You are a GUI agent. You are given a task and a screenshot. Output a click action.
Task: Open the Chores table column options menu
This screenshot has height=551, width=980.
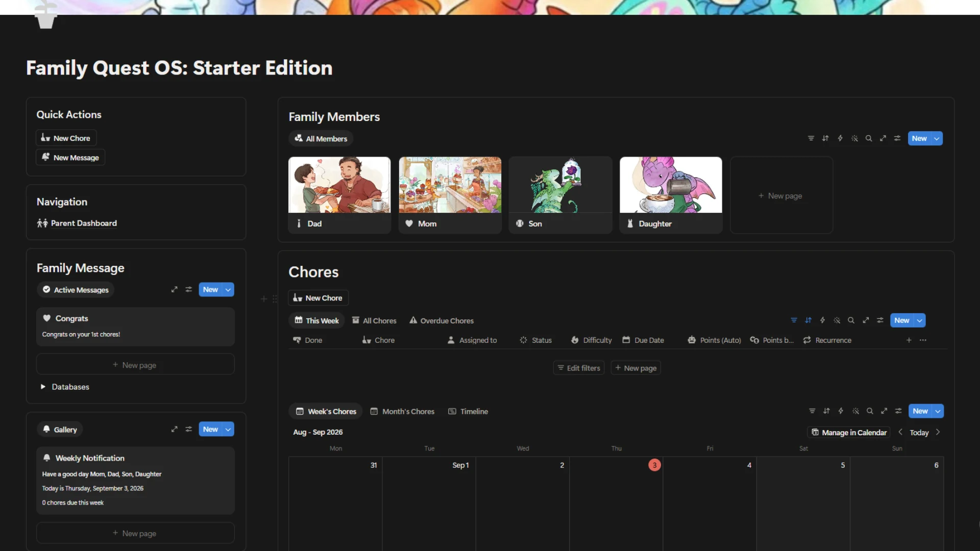click(923, 340)
